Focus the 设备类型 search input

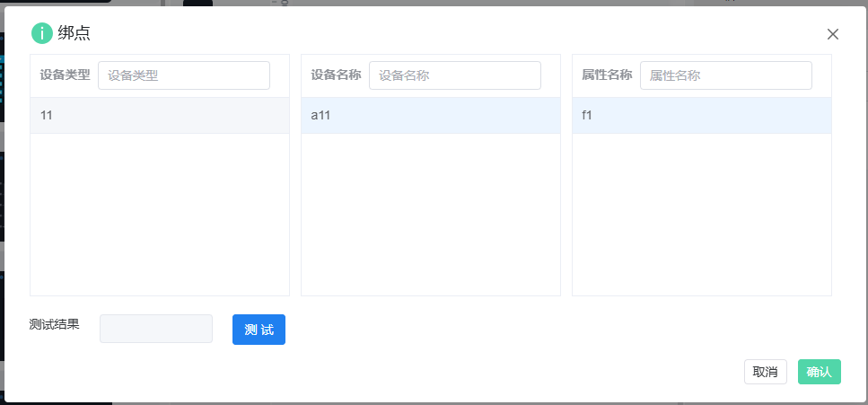[x=184, y=75]
